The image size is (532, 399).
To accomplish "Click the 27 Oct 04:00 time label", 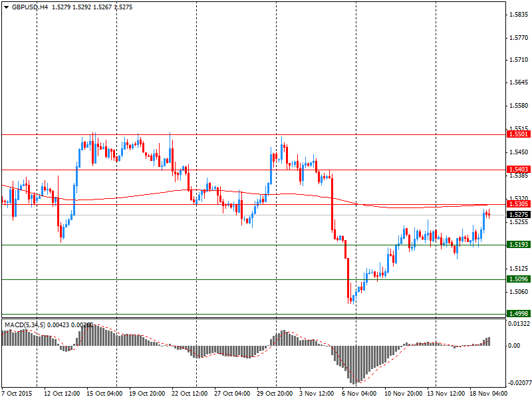I will (x=232, y=394).
